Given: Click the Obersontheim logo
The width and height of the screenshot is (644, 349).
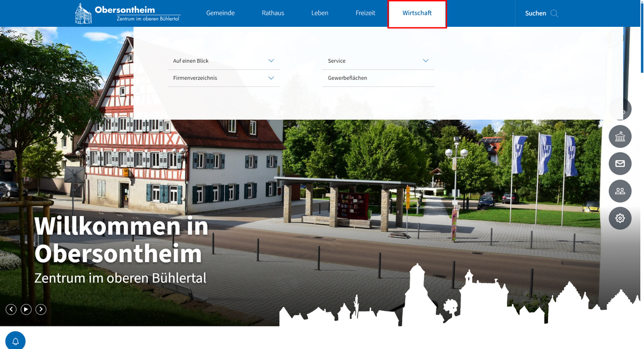Looking at the screenshot, I should tap(128, 13).
